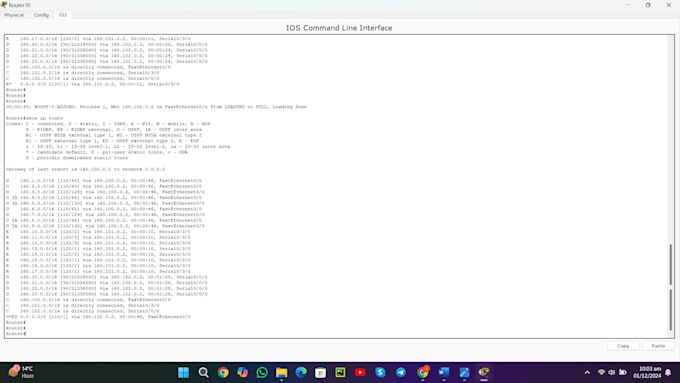Click the Paste button
This screenshot has width=680, height=383.
pyautogui.click(x=658, y=346)
